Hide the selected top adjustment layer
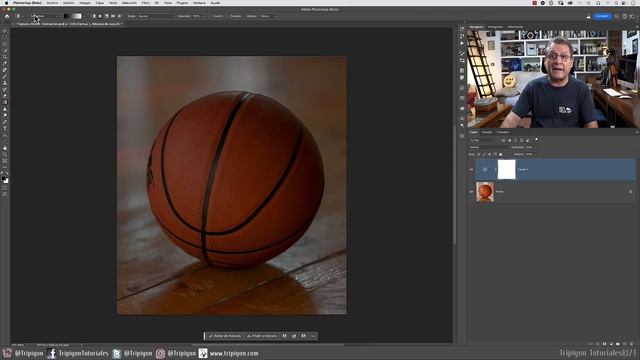 coord(471,169)
